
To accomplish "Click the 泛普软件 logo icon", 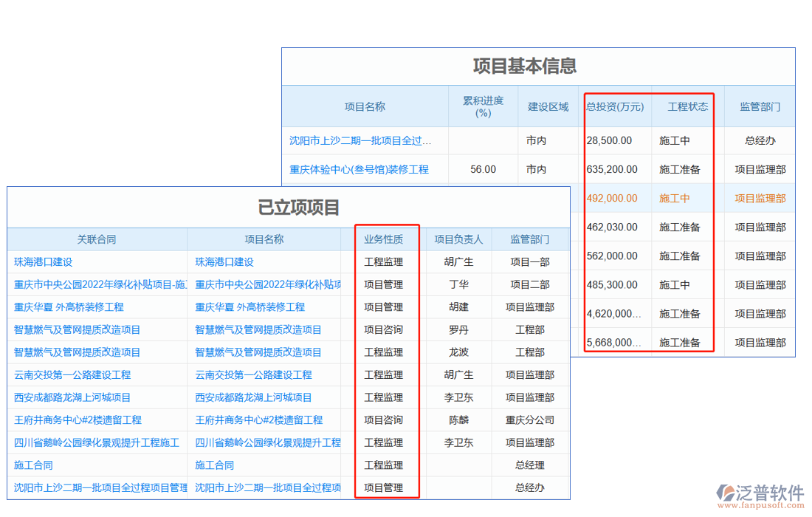I will (724, 493).
